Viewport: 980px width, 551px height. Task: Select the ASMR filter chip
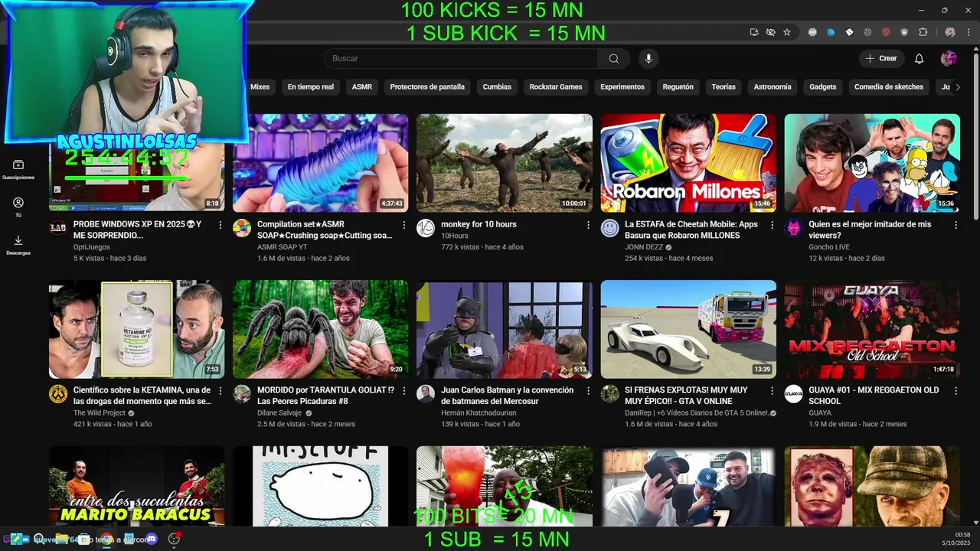[362, 87]
